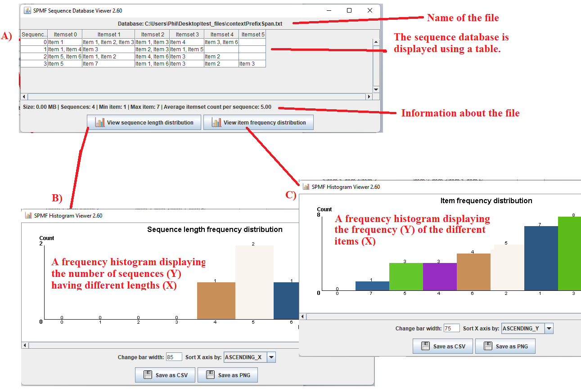Select the Itemset 0 column header
This screenshot has width=581, height=392.
pyautogui.click(x=65, y=34)
